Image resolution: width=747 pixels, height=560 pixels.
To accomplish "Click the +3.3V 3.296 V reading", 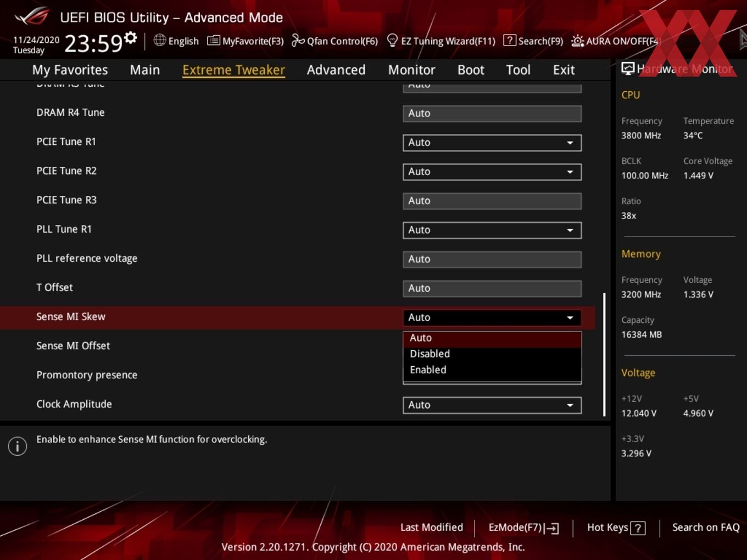I will point(636,453).
